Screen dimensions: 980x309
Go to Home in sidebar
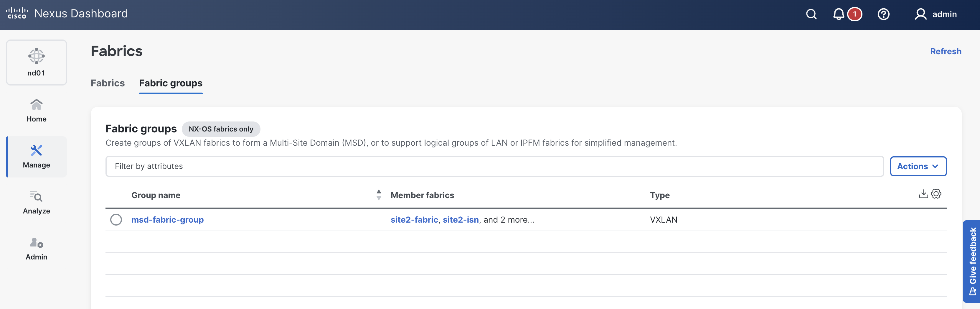37,111
